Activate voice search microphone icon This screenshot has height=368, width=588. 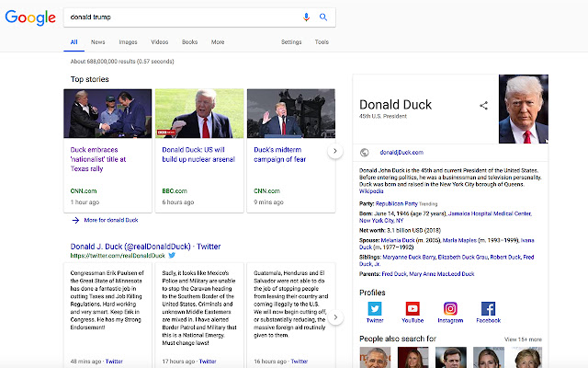(306, 17)
